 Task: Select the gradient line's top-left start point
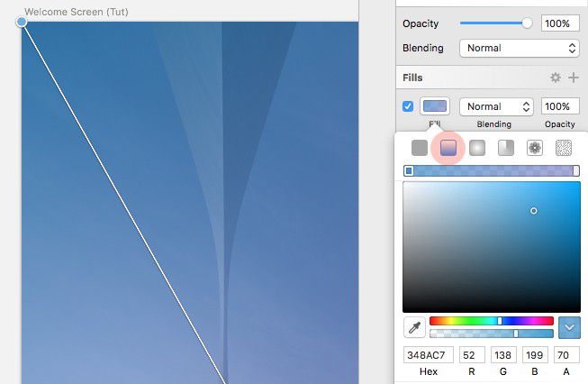[x=23, y=22]
